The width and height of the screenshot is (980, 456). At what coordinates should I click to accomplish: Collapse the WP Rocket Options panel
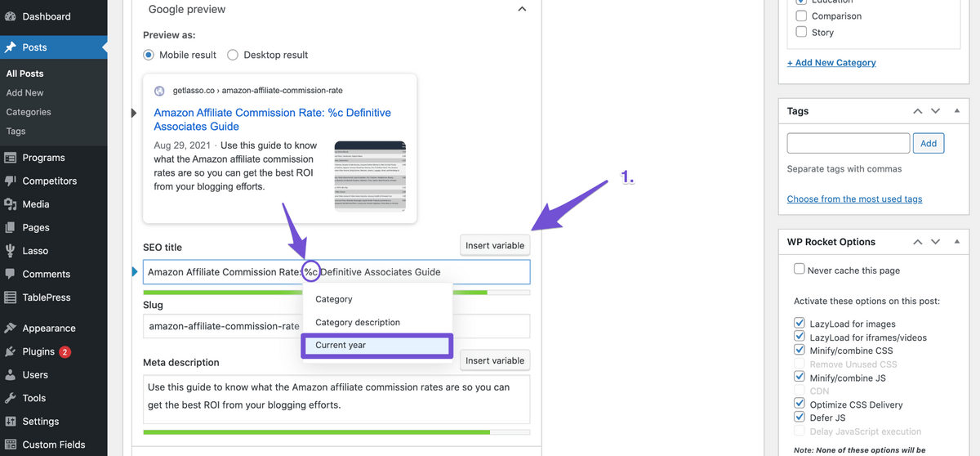pos(956,242)
